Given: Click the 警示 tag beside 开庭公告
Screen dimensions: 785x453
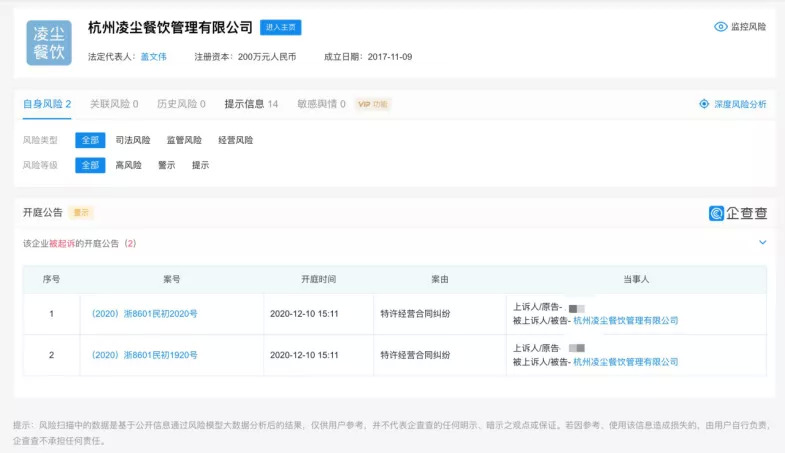Looking at the screenshot, I should pyautogui.click(x=82, y=212).
